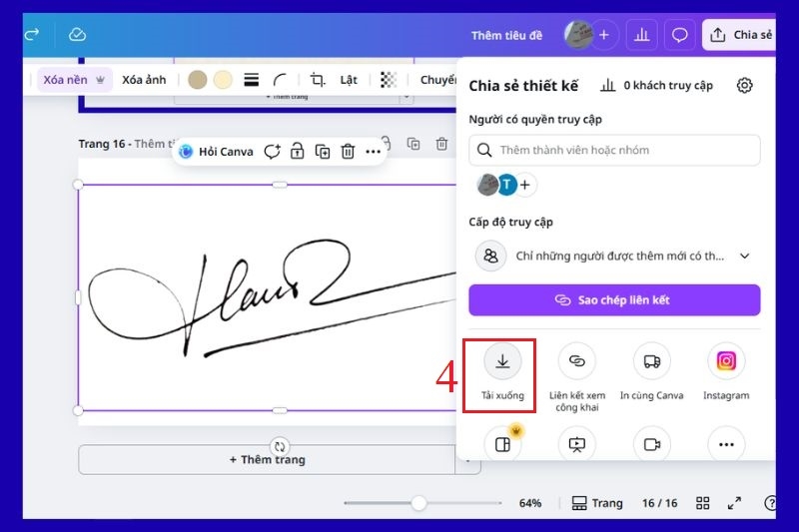Click duplicate icon in floating toolbar
This screenshot has height=532, width=799.
323,152
